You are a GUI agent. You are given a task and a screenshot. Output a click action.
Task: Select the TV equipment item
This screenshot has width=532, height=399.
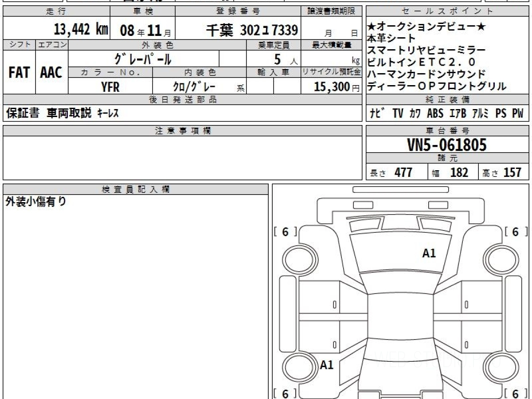click(x=398, y=113)
